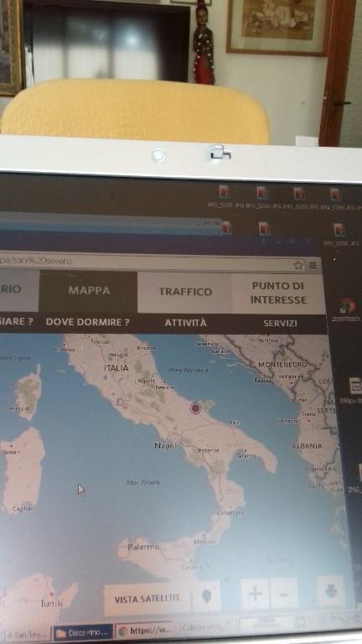
Task: Open the TRAFFICO tab
Action: tap(185, 292)
